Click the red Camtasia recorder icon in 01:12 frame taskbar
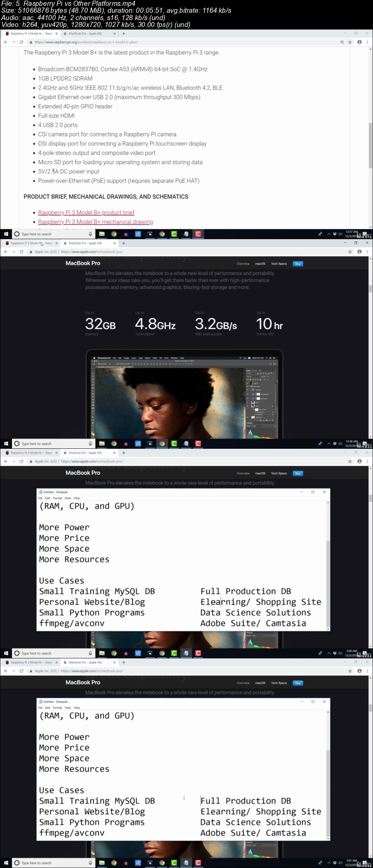The height and width of the screenshot is (868, 373). coord(198,234)
